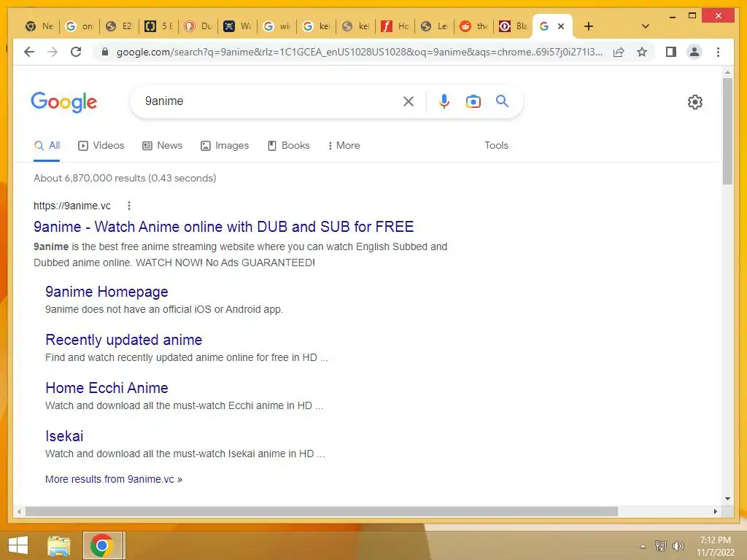The width and height of the screenshot is (747, 560).
Task: Click the blue magnifier search button
Action: pyautogui.click(x=502, y=101)
